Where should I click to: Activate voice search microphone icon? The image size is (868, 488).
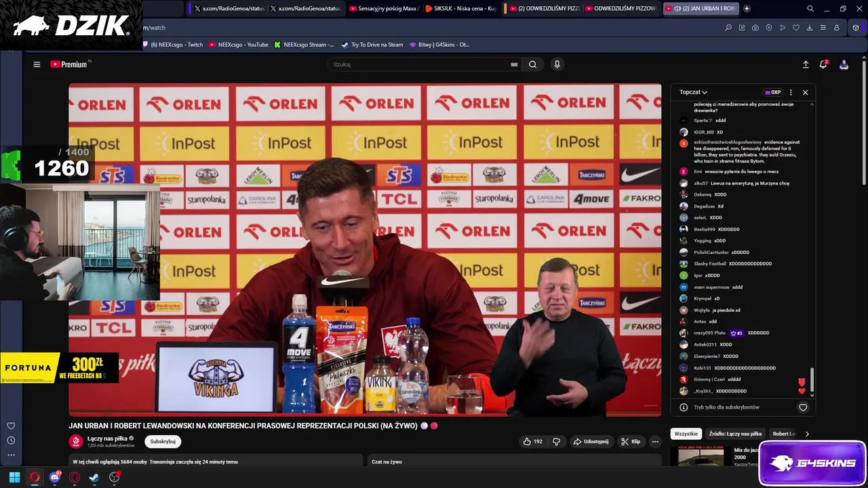[557, 64]
